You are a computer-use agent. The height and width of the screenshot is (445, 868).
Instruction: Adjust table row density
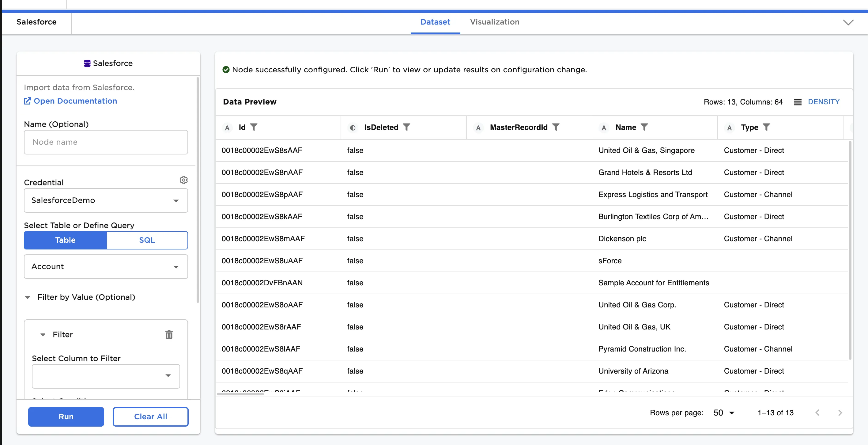(x=817, y=102)
